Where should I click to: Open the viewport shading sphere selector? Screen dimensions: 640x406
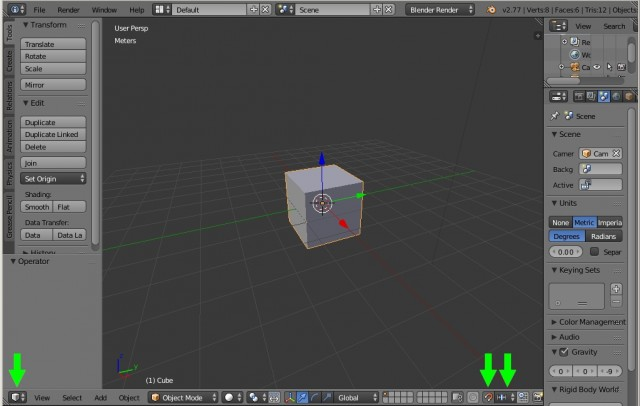pyautogui.click(x=233, y=397)
